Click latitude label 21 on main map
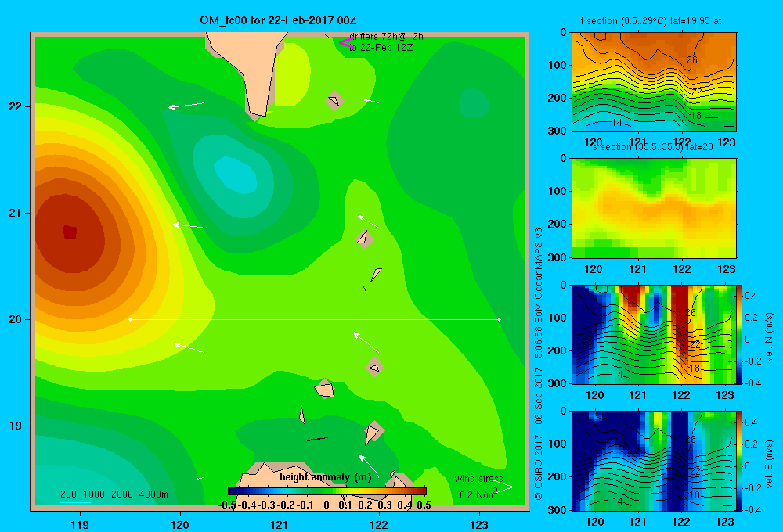783x532 pixels. (x=16, y=213)
